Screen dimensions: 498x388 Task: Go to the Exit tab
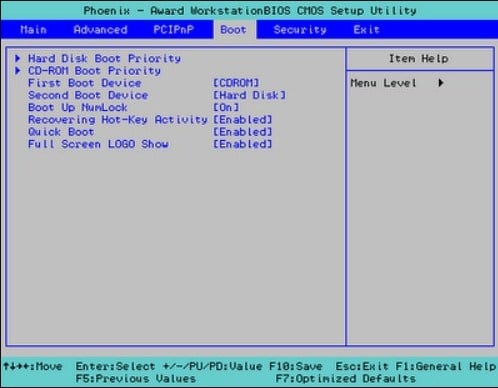pos(366,30)
